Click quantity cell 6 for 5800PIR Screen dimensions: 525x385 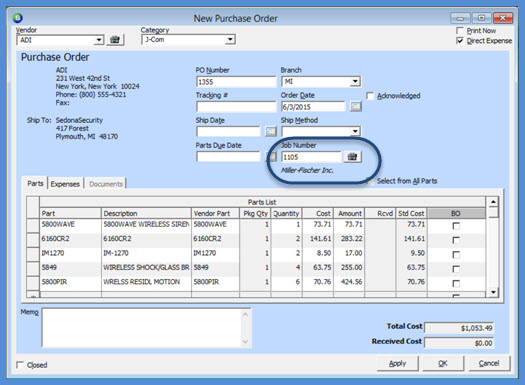286,282
